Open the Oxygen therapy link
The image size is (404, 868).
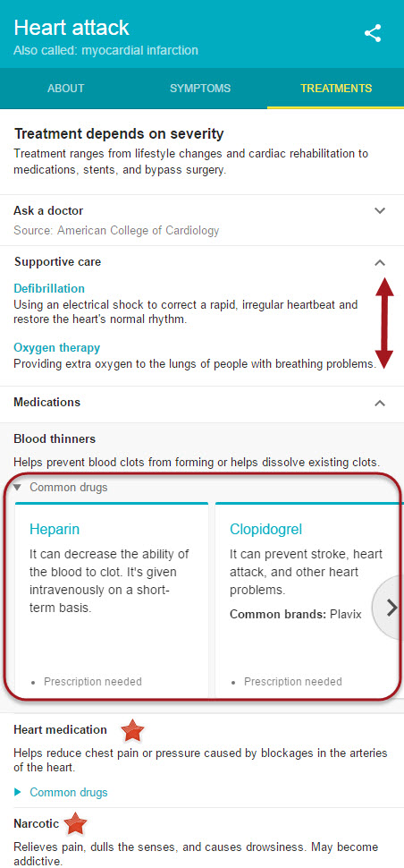[x=57, y=347]
